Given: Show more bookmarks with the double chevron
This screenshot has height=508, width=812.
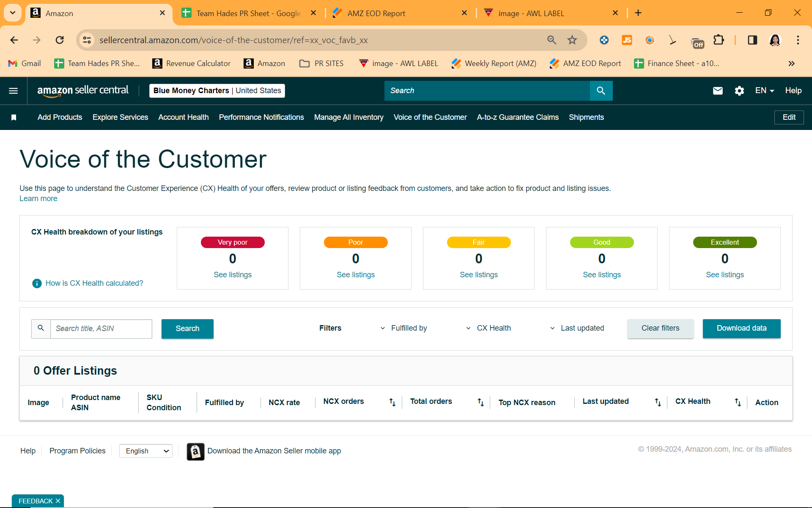Looking at the screenshot, I should pyautogui.click(x=791, y=63).
